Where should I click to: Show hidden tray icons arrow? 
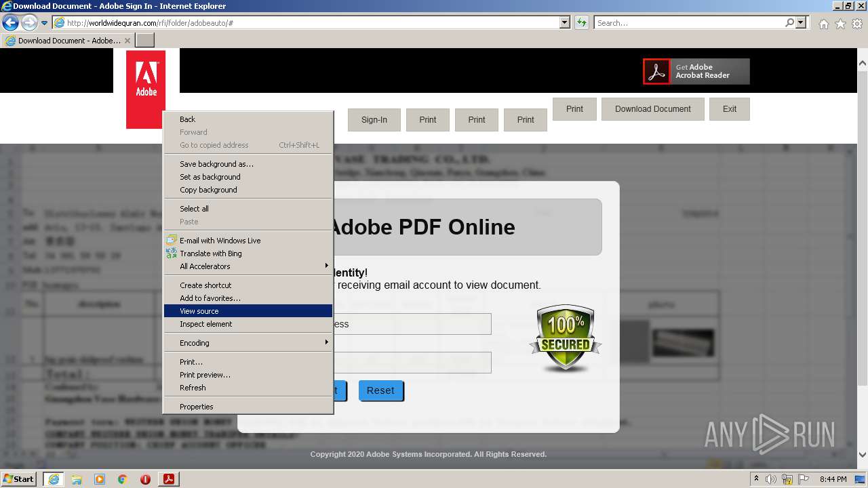pyautogui.click(x=756, y=479)
